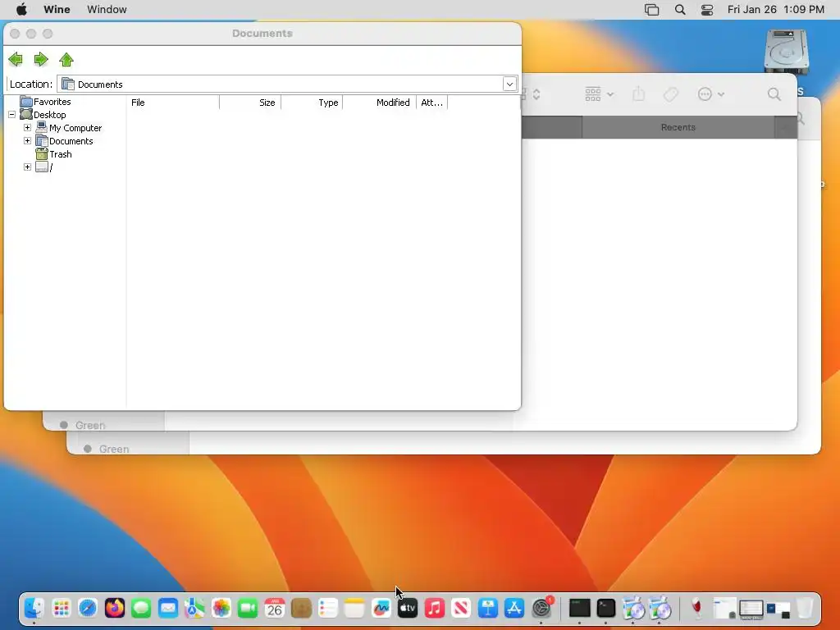Sort by the Size column header
Viewport: 840px width, 630px height.
tap(250, 103)
